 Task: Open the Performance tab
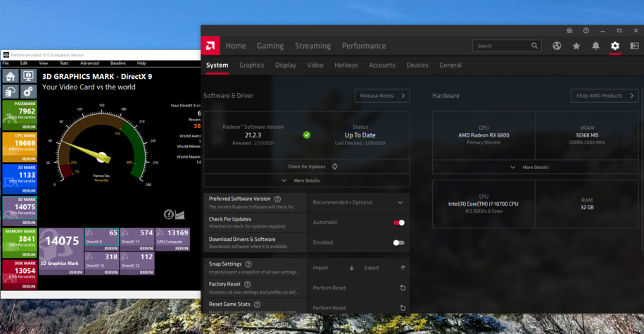click(364, 46)
